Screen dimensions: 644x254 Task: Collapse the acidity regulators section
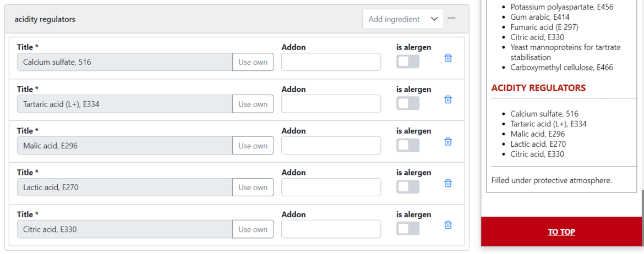[451, 18]
